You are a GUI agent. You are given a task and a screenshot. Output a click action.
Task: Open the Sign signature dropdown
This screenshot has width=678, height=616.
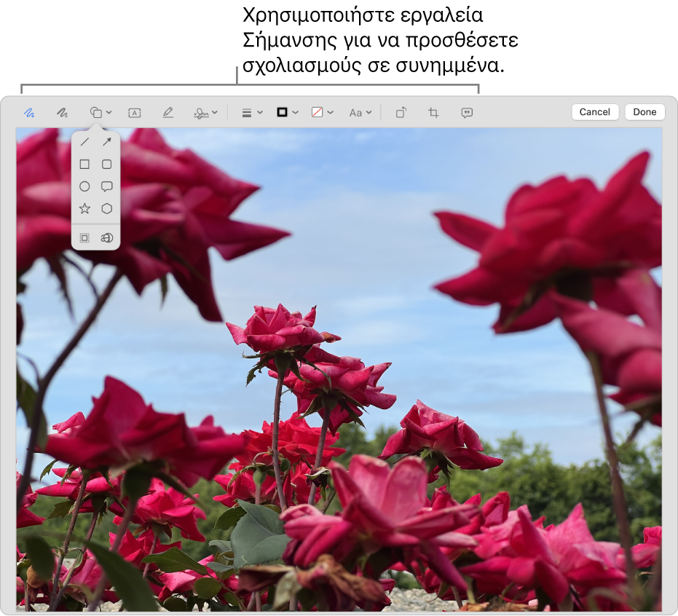point(205,113)
